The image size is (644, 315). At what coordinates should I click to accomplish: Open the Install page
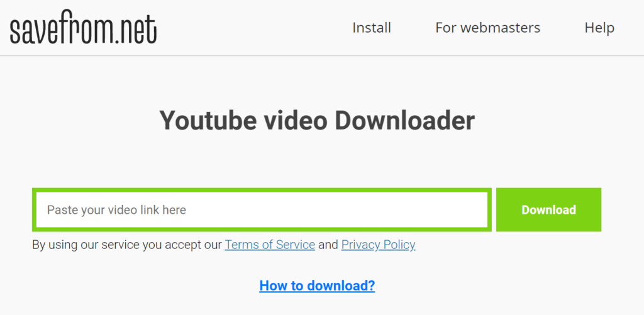[x=372, y=28]
